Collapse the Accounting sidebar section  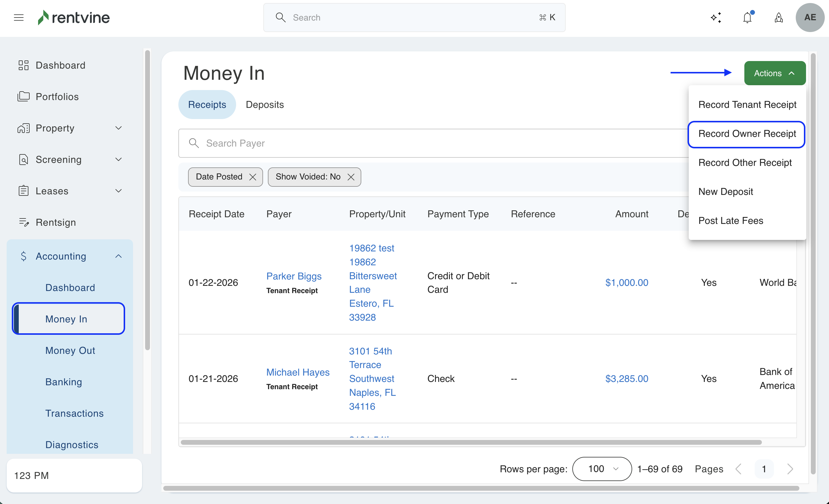coord(119,256)
